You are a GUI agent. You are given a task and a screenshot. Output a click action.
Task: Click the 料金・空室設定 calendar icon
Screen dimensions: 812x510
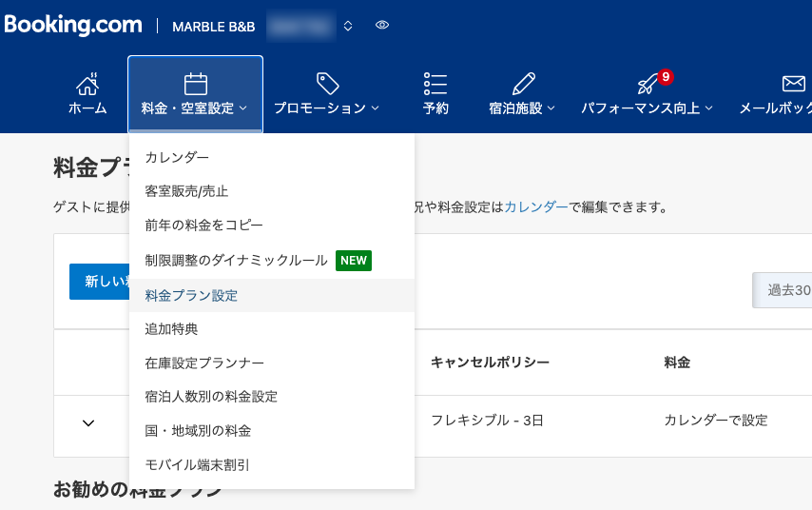click(195, 84)
